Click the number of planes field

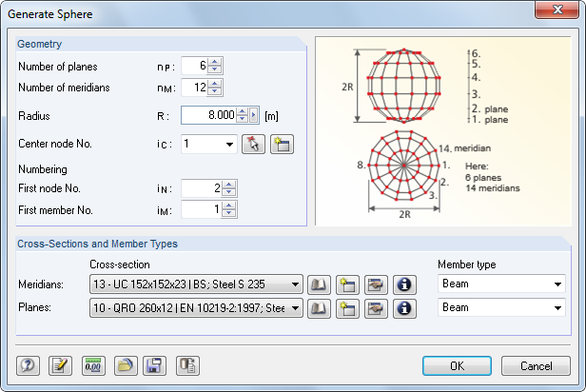tap(194, 66)
